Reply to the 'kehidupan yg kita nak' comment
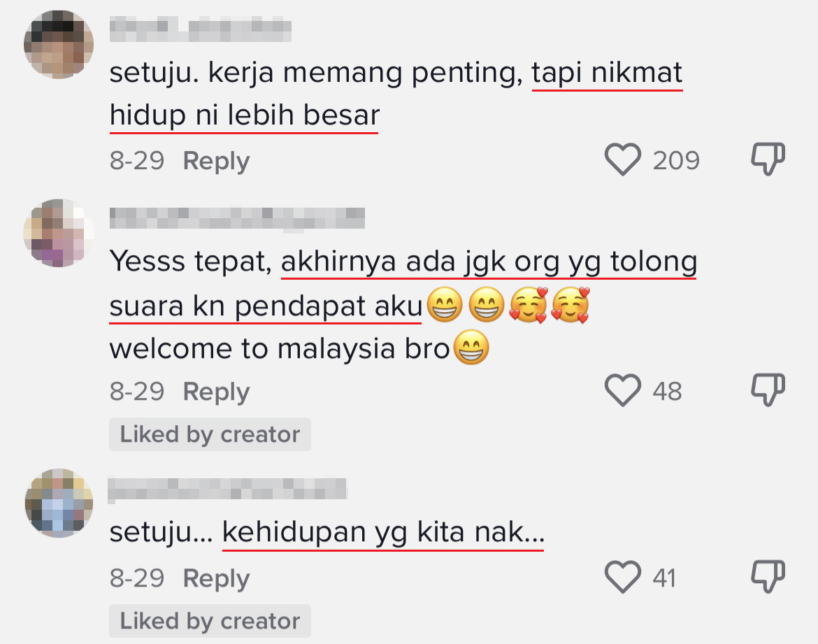818x644 pixels. click(x=216, y=579)
